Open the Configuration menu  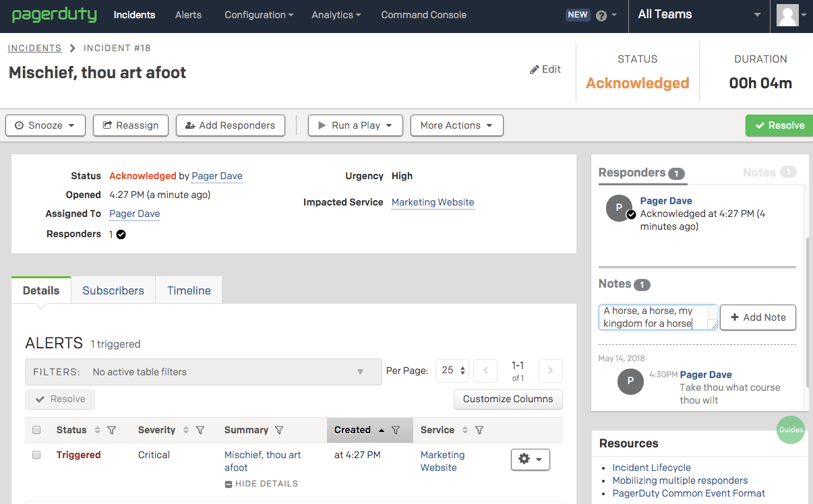coord(258,15)
